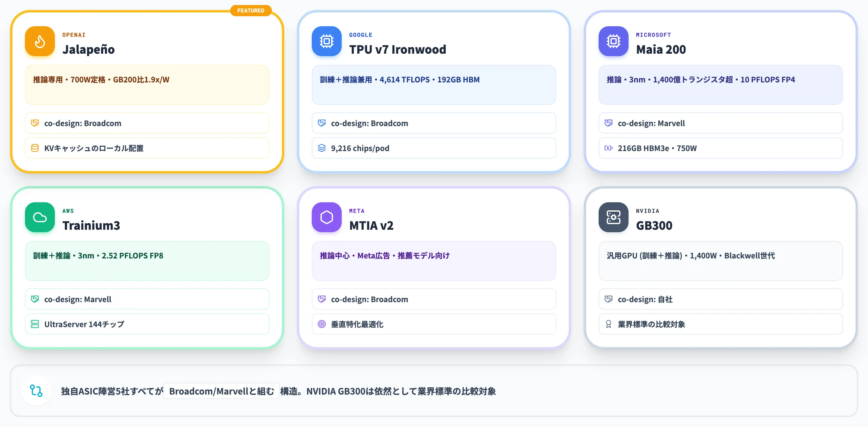868x427 pixels.
Task: Click the AWS vendor label
Action: pos(68,211)
